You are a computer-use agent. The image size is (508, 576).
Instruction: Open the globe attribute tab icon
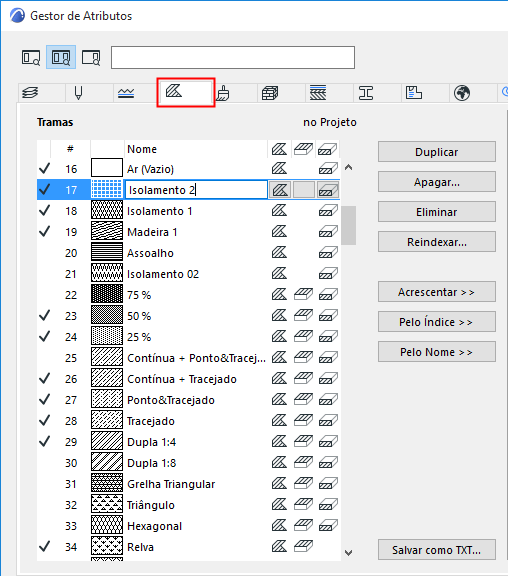click(x=462, y=93)
